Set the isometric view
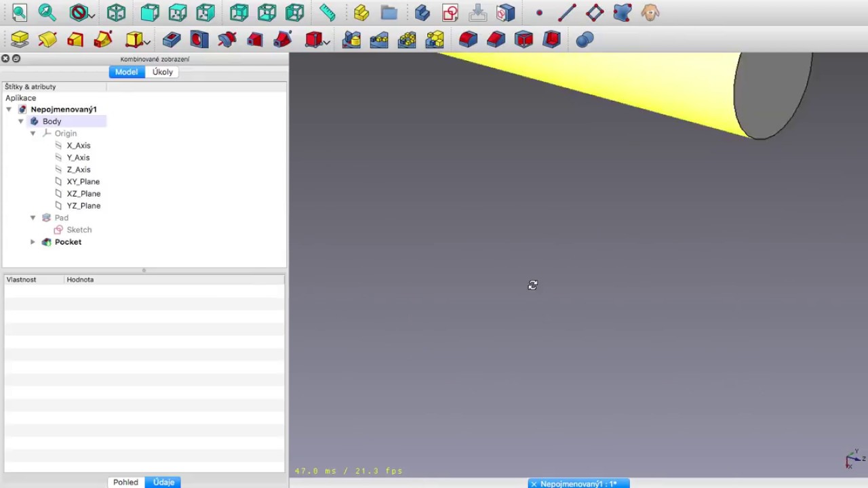Image resolution: width=868 pixels, height=488 pixels. (x=116, y=12)
